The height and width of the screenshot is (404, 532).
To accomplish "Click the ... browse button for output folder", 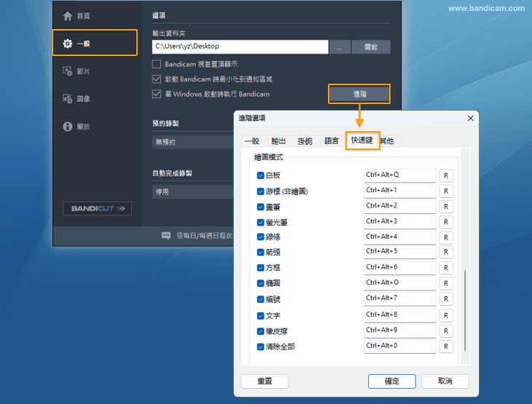I will (340, 47).
